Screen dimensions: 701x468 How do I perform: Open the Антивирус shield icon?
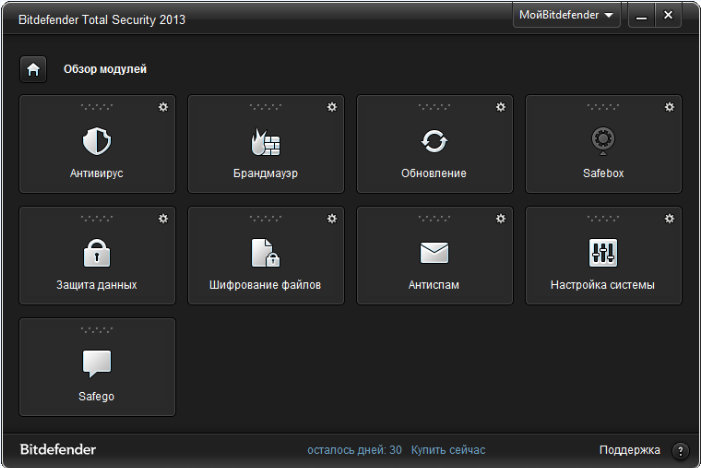(97, 141)
